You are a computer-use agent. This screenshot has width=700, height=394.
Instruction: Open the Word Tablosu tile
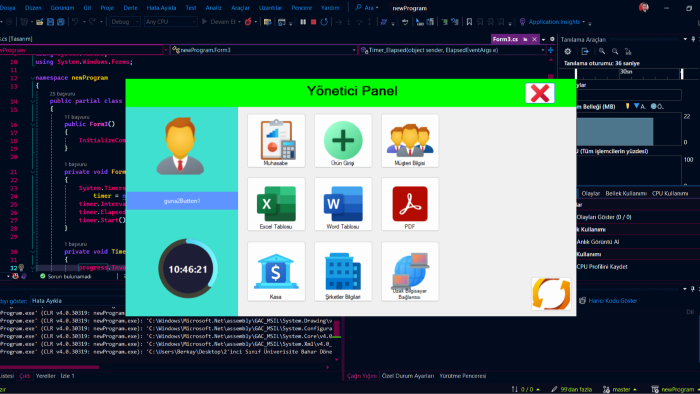343,204
